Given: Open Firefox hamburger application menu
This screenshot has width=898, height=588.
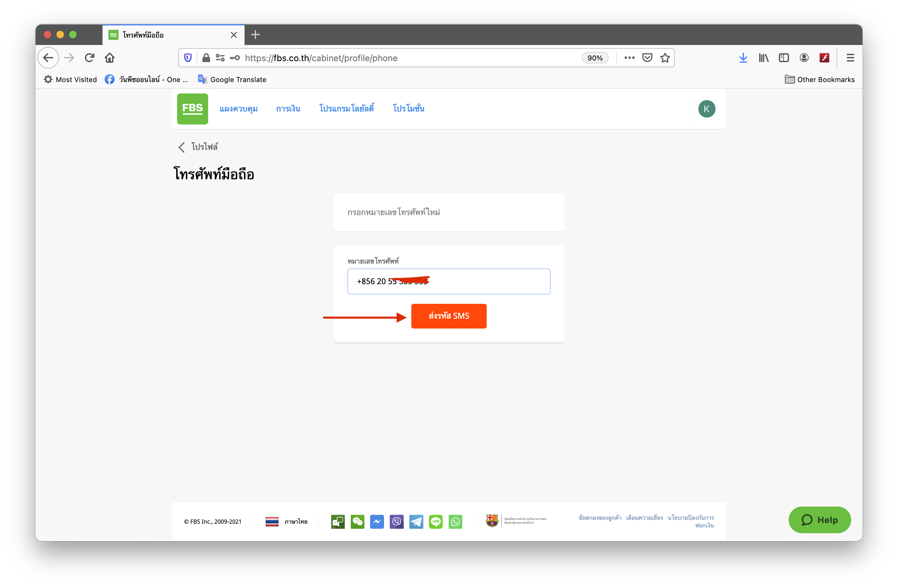Looking at the screenshot, I should 850,58.
